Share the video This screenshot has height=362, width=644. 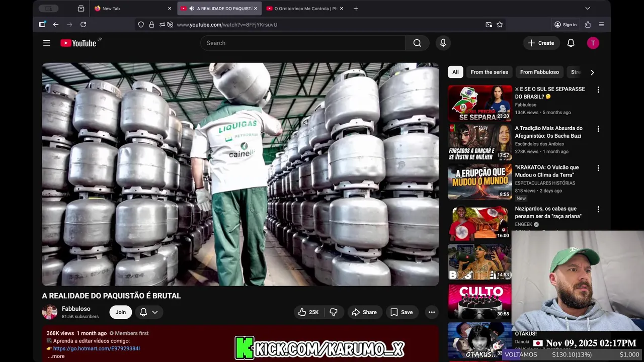point(364,312)
